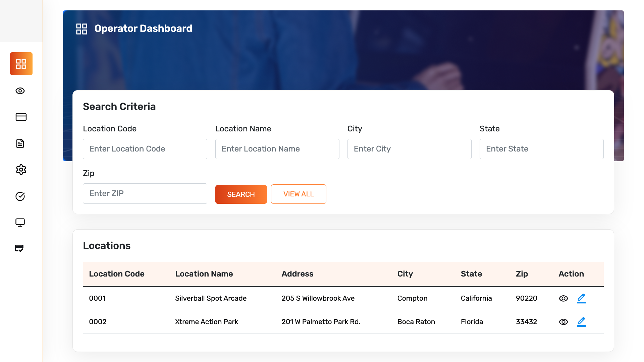The image size is (644, 362).
Task: Click the VIEW ALL button
Action: 299,194
